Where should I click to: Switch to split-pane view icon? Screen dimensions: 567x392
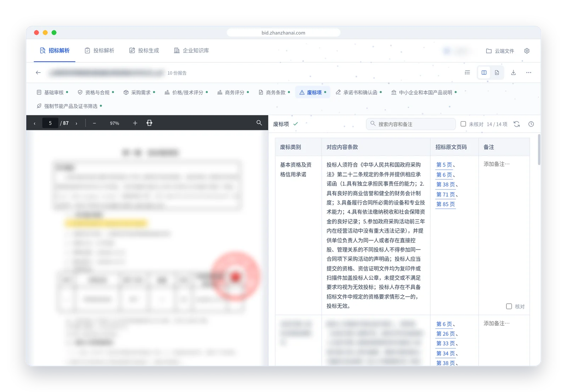[484, 73]
